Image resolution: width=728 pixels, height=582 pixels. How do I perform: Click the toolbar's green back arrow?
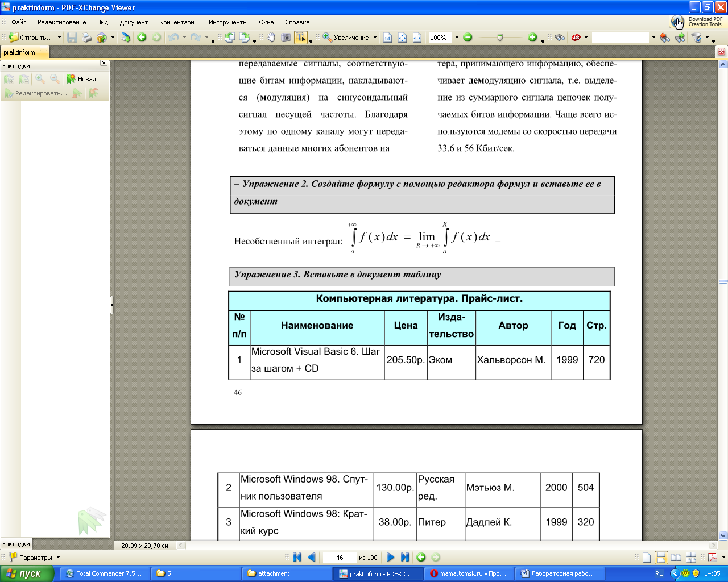(142, 38)
